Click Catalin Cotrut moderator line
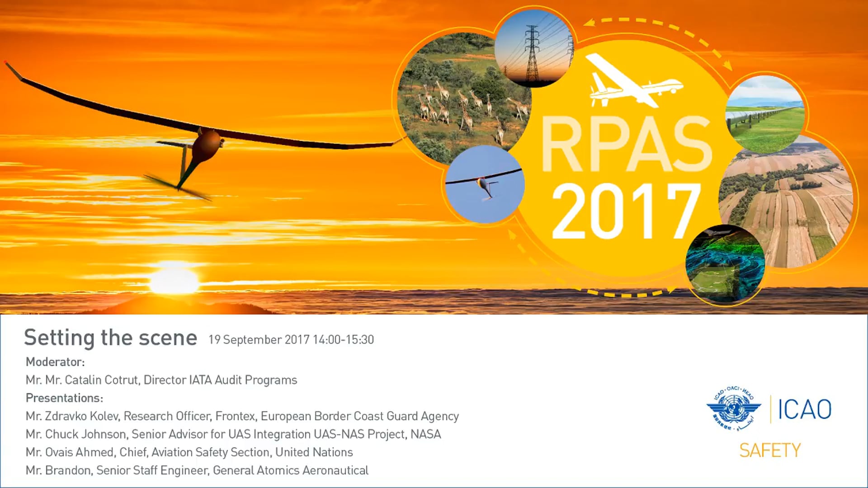868x488 pixels. (161, 380)
